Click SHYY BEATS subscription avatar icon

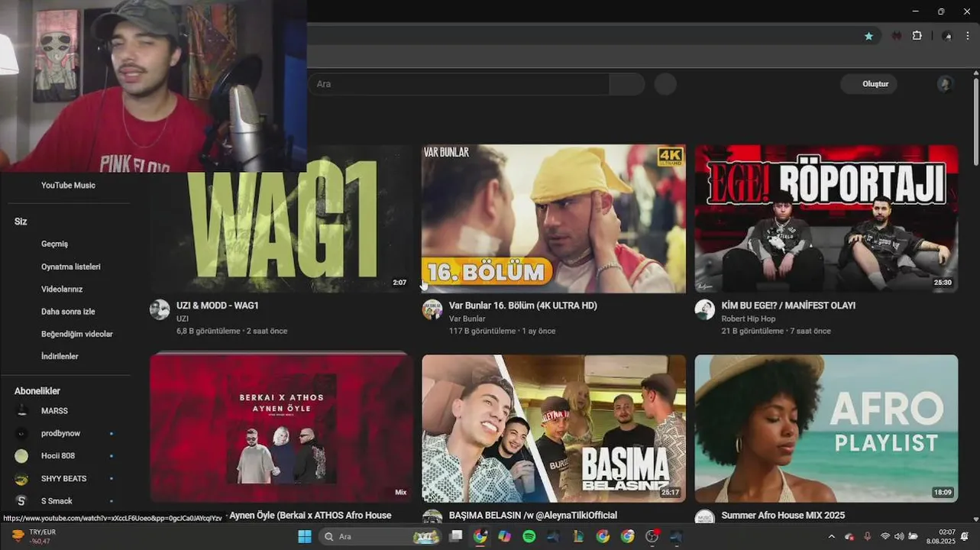(x=22, y=478)
